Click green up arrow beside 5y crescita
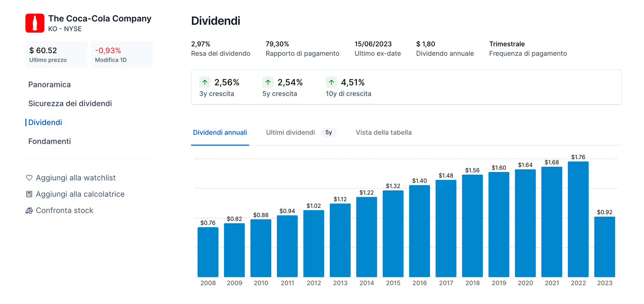Viewport: 644px width, 304px height. 268,82
